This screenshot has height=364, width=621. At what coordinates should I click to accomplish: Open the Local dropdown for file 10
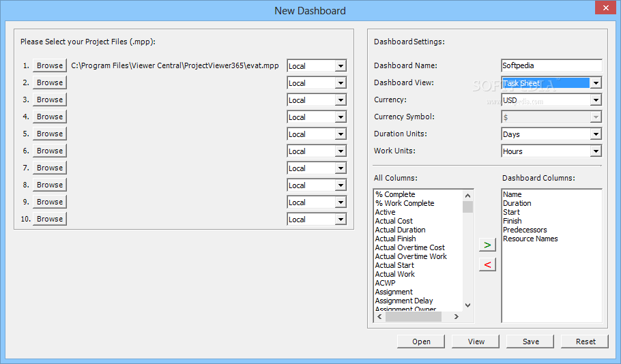click(x=341, y=219)
